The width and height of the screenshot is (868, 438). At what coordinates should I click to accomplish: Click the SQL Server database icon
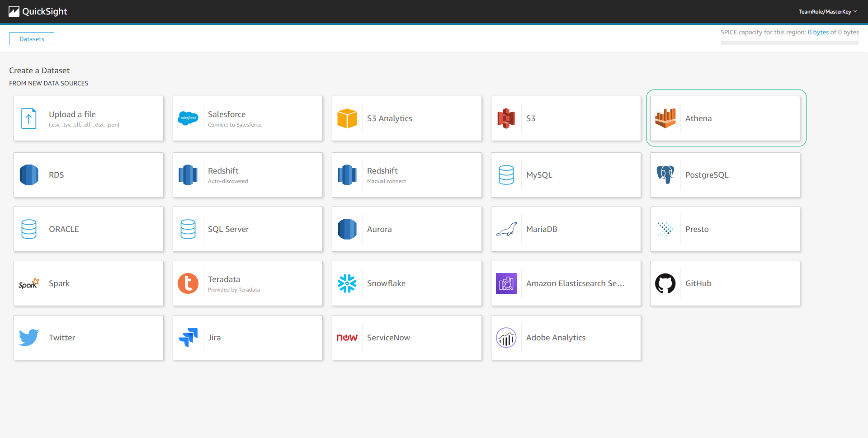pos(188,229)
